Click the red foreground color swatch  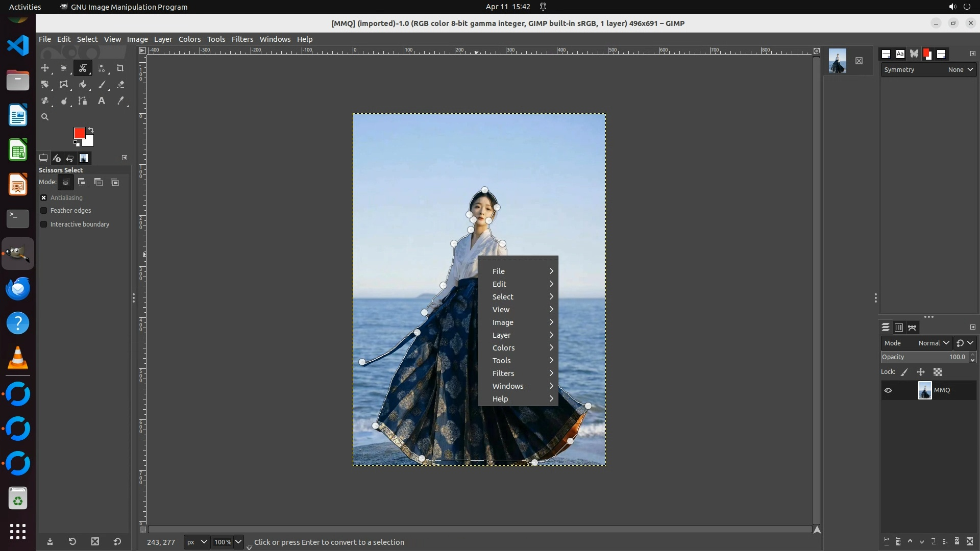click(x=79, y=133)
